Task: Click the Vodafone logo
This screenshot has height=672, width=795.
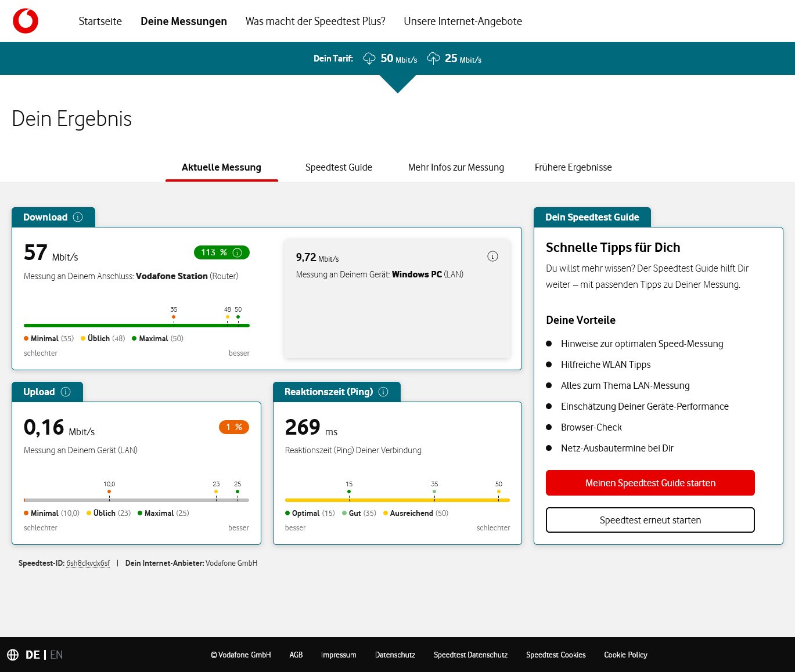Action: [26, 21]
